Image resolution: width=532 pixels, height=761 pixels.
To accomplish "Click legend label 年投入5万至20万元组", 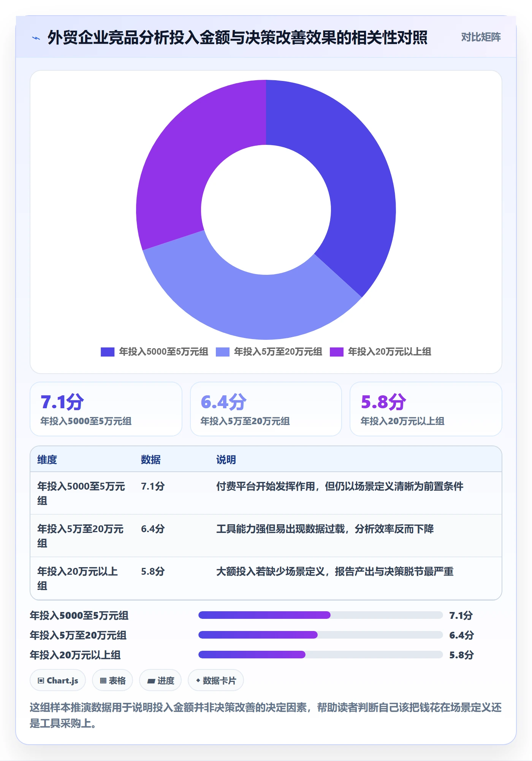I will tap(278, 352).
